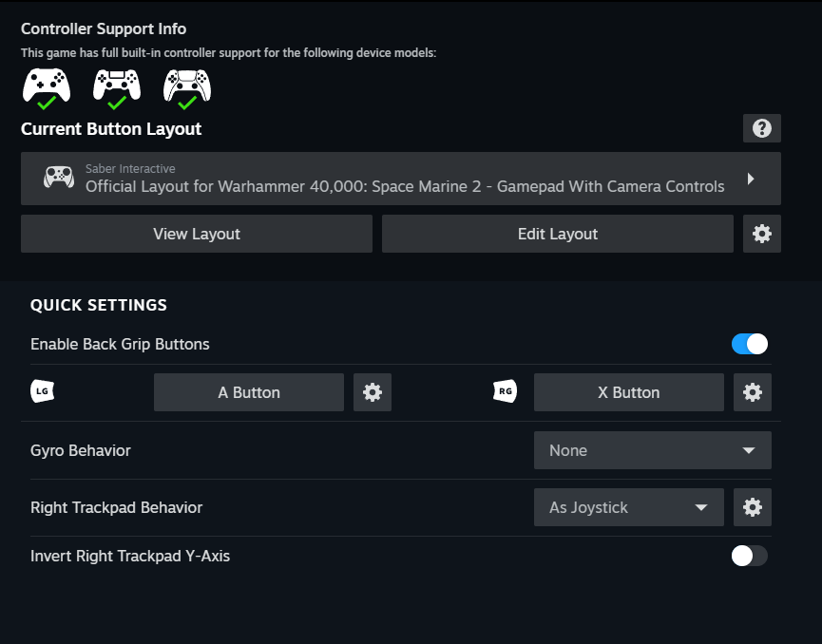This screenshot has width=822, height=644.
Task: Expand the layout arrow chevron at row end
Action: [751, 179]
